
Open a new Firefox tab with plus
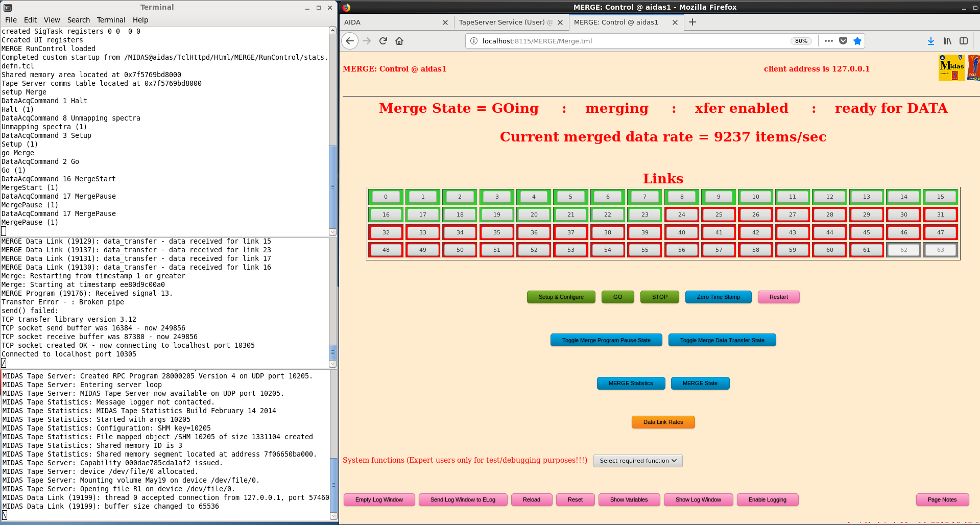point(692,22)
